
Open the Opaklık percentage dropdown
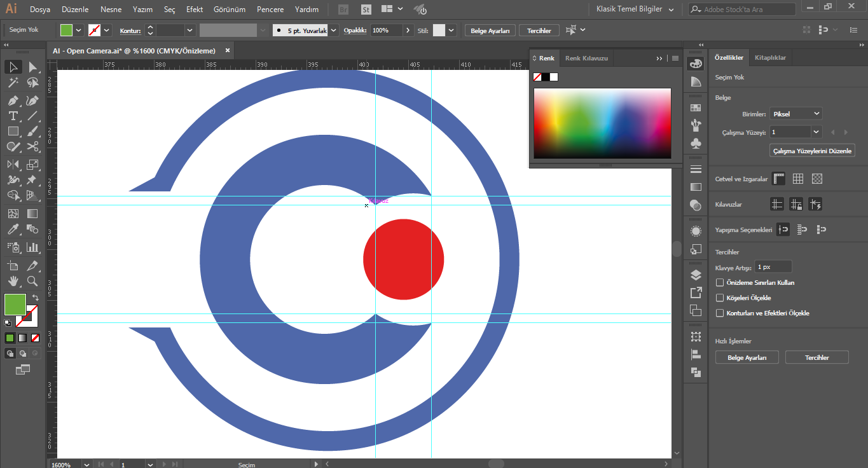click(x=408, y=31)
